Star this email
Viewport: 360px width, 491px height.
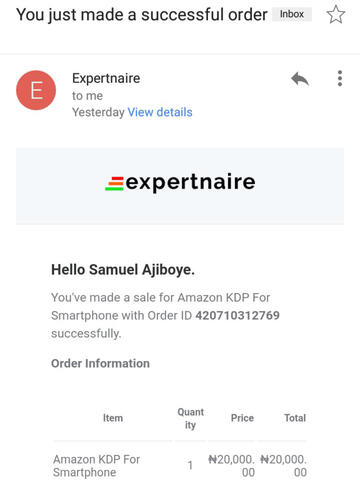click(336, 14)
